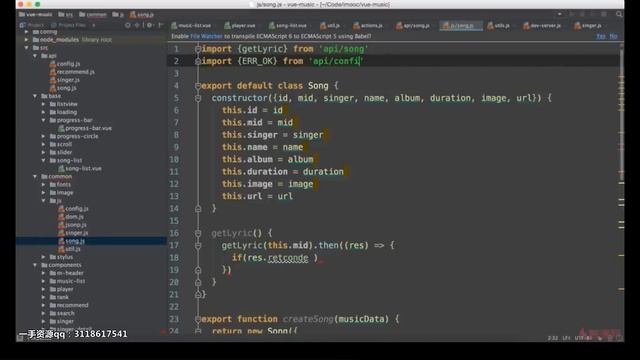Open util.js under common/js
Screen dimensions: 640x360
69,249
